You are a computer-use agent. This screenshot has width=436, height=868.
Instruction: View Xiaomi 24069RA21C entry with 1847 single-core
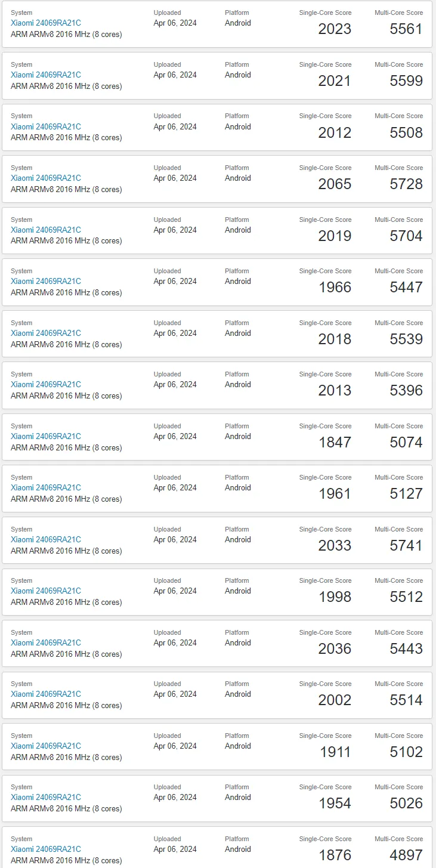(x=46, y=436)
